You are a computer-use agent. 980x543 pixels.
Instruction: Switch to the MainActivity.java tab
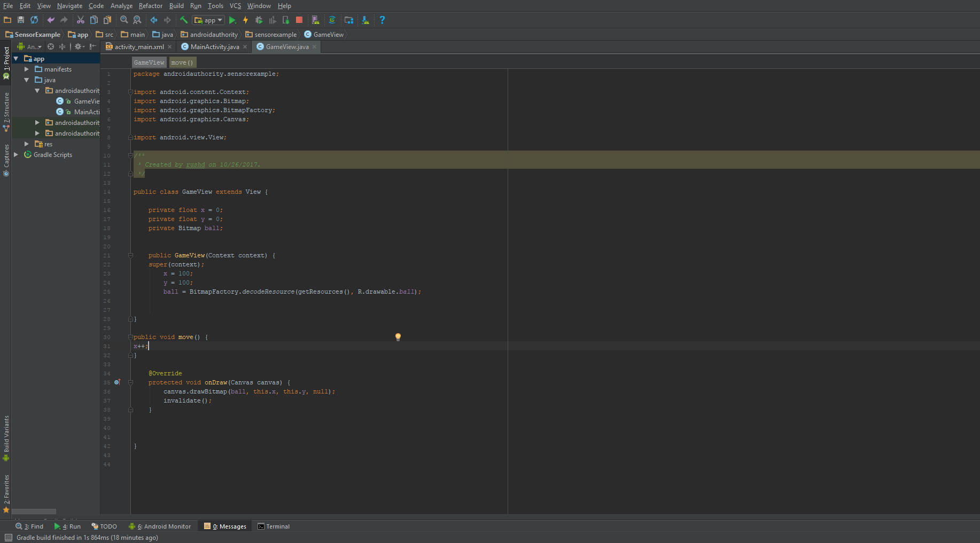point(215,47)
